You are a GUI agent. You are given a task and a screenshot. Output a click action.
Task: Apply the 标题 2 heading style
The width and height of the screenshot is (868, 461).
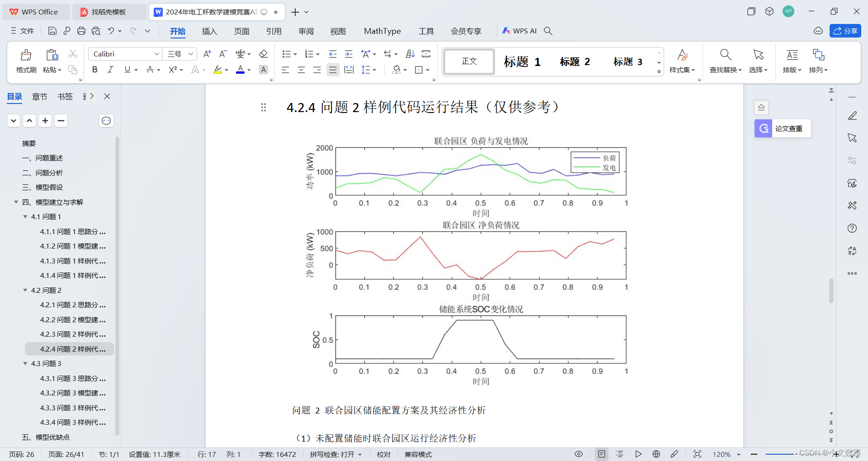[x=575, y=61]
